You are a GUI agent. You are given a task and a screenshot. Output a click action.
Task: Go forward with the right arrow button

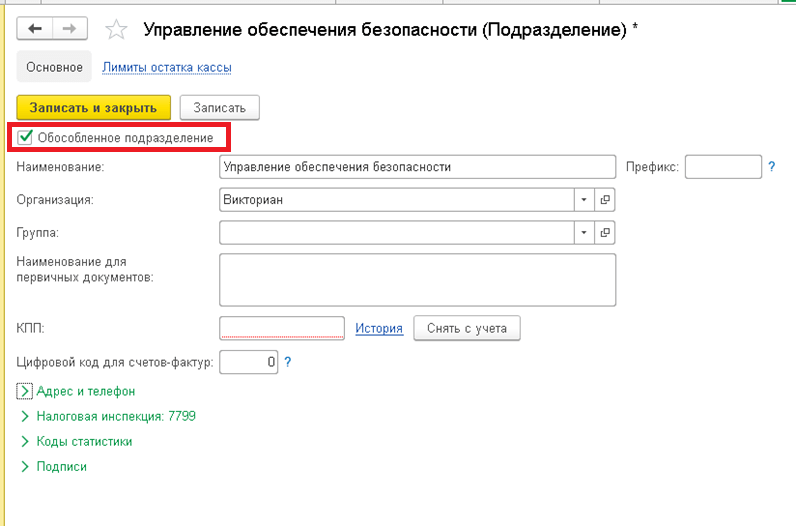click(x=70, y=29)
